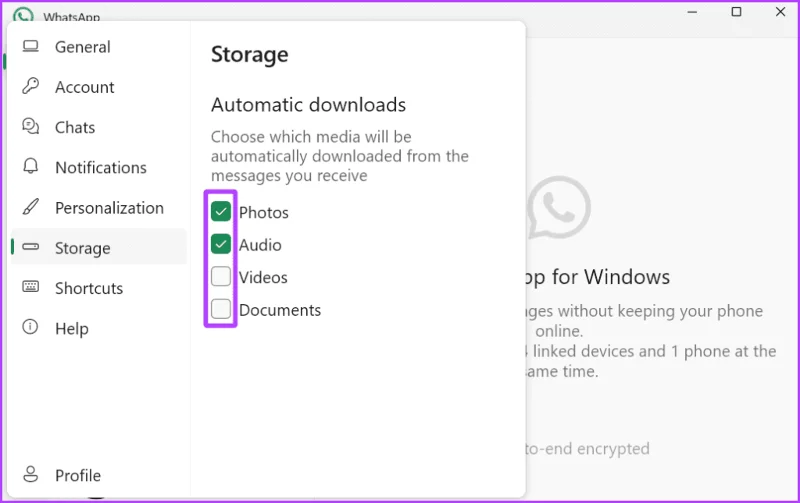
Task: Uncheck the Photos auto-download checkbox
Action: click(221, 212)
